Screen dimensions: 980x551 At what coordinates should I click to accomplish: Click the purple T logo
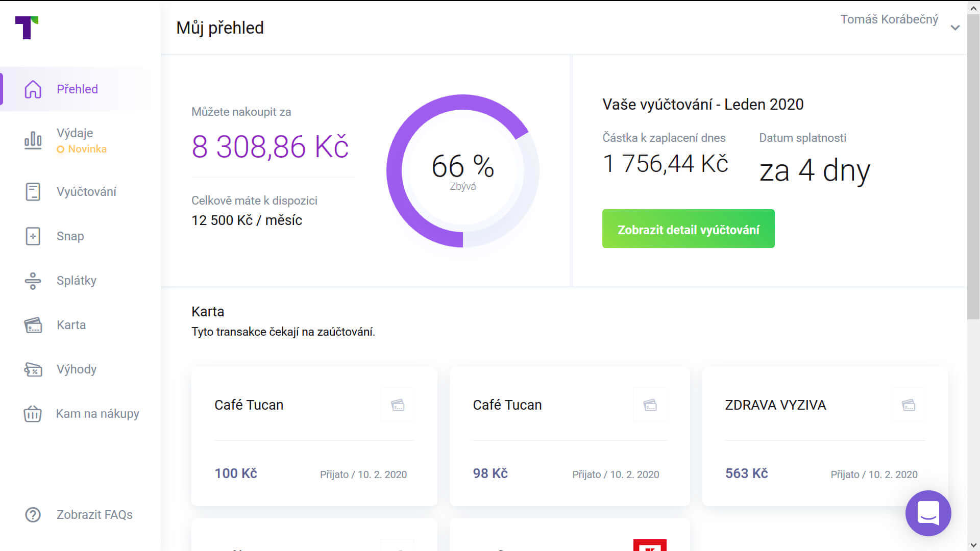click(x=27, y=28)
